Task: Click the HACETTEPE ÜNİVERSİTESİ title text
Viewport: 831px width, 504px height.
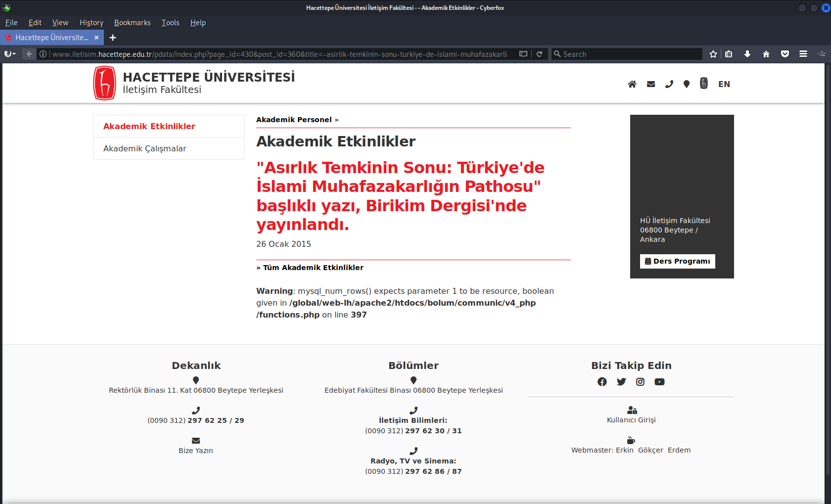Action: pyautogui.click(x=209, y=77)
